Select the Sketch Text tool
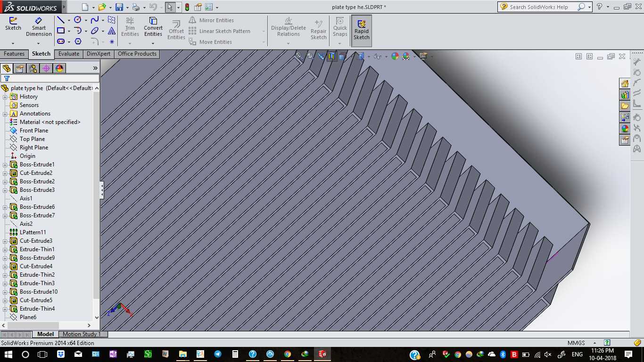This screenshot has height=362, width=644. 112,31
